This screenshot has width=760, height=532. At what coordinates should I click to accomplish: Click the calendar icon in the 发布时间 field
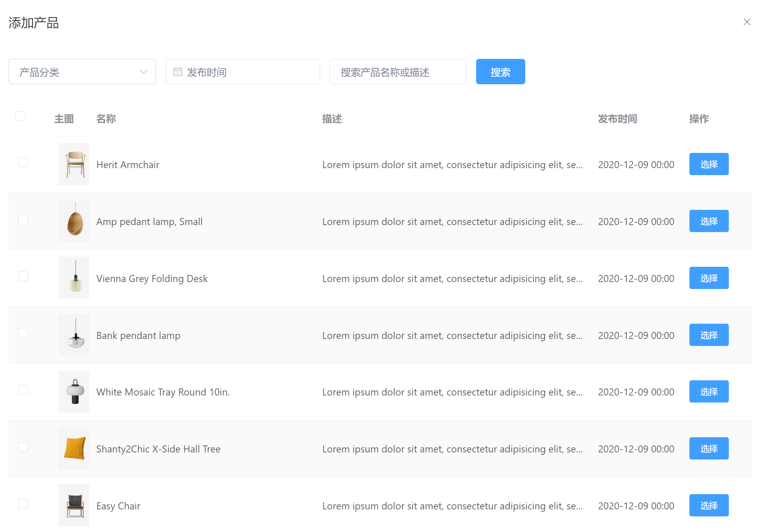(178, 71)
